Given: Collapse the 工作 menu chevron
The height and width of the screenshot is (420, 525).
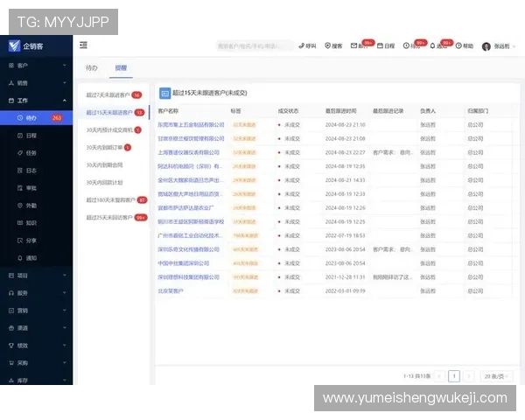Looking at the screenshot, I should [64, 100].
